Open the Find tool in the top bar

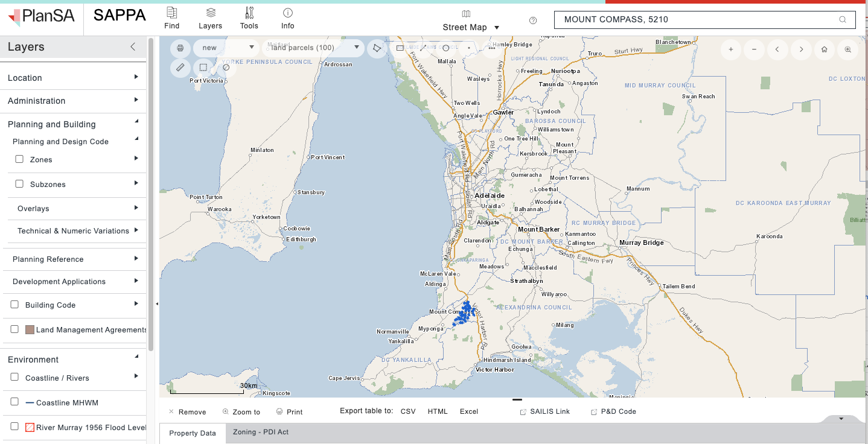point(172,18)
